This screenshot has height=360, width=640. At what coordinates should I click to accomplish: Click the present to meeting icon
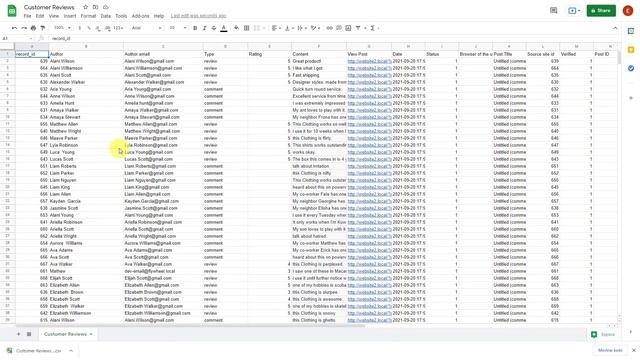click(574, 11)
